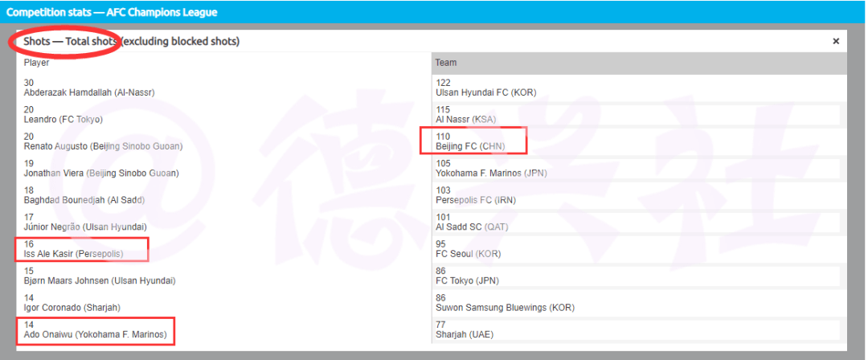Click Jonathan Viera (Beijing Sinobo Guoan) row

click(x=223, y=169)
